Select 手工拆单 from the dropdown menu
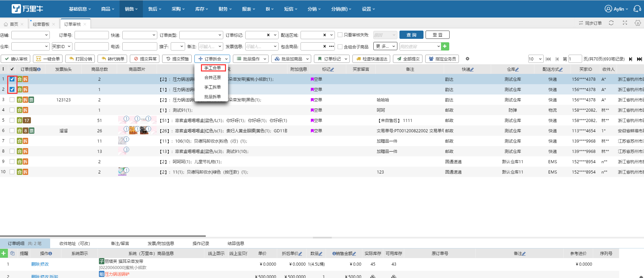 click(x=213, y=87)
